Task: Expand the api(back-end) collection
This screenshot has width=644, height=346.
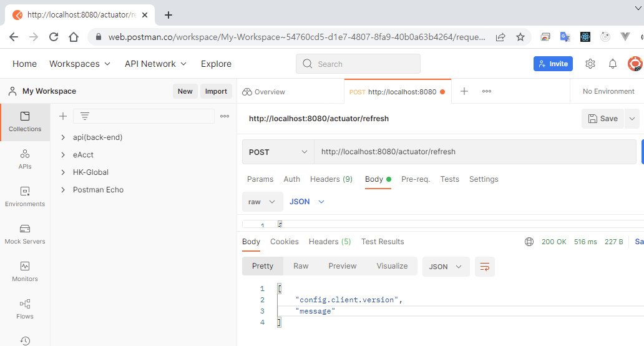Action: click(x=63, y=137)
